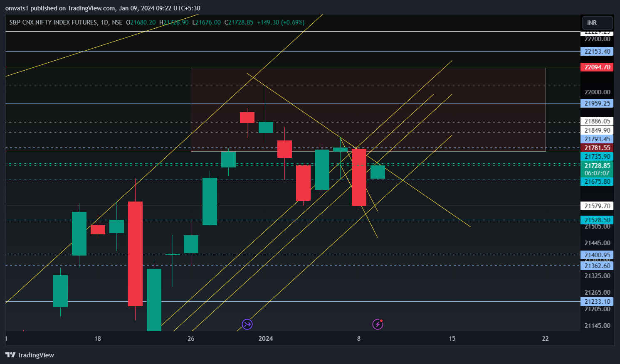Select the dark red 21781.55 price label
The width and height of the screenshot is (620, 364).
point(597,148)
